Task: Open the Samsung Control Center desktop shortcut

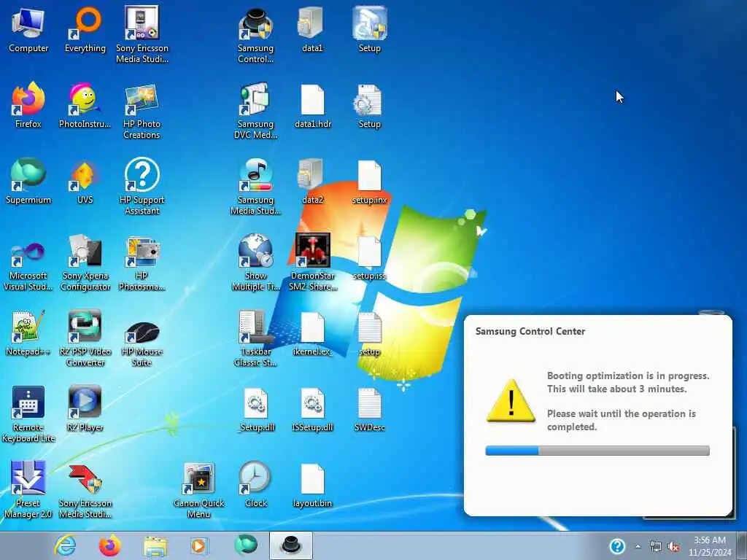Action: pyautogui.click(x=255, y=34)
